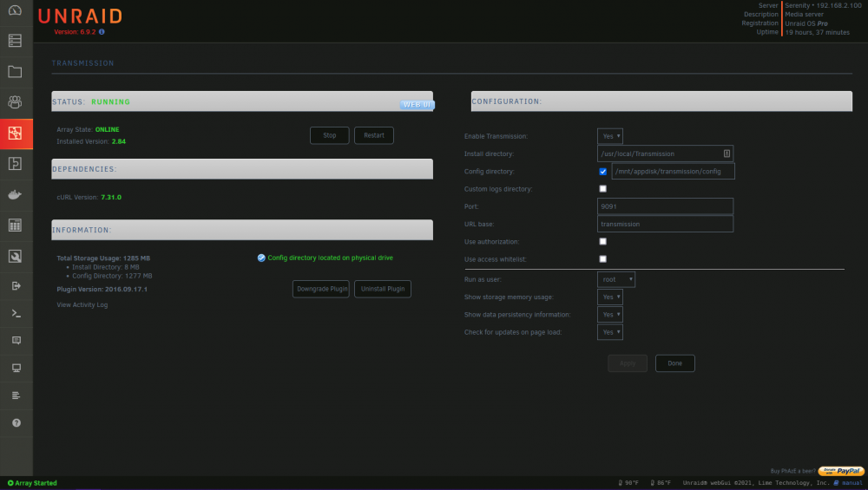Viewport: 868px width, 490px height.
Task: Open the Info monitor icon in sidebar
Action: [x=16, y=368]
